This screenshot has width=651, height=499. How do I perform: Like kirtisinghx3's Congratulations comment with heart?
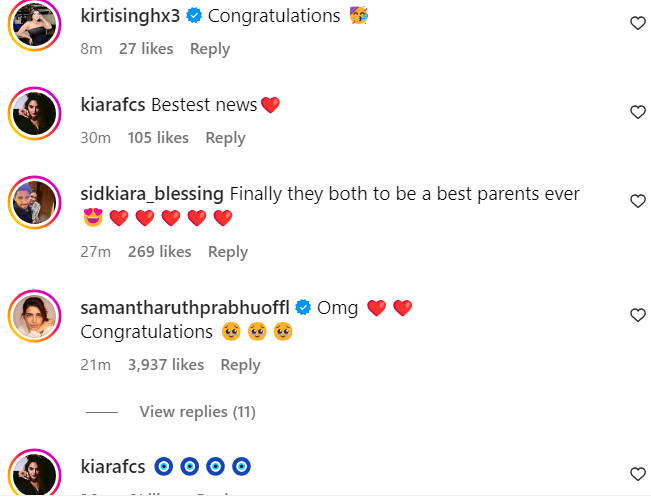tap(637, 24)
